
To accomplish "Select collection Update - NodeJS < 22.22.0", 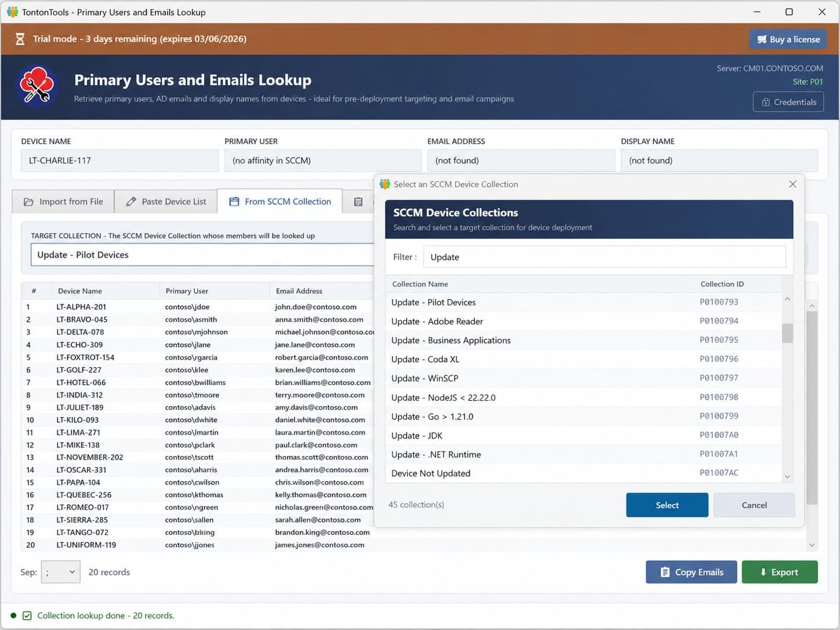I will [584, 397].
